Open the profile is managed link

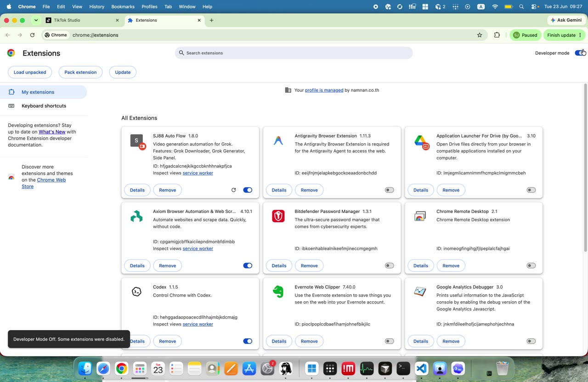tap(324, 90)
